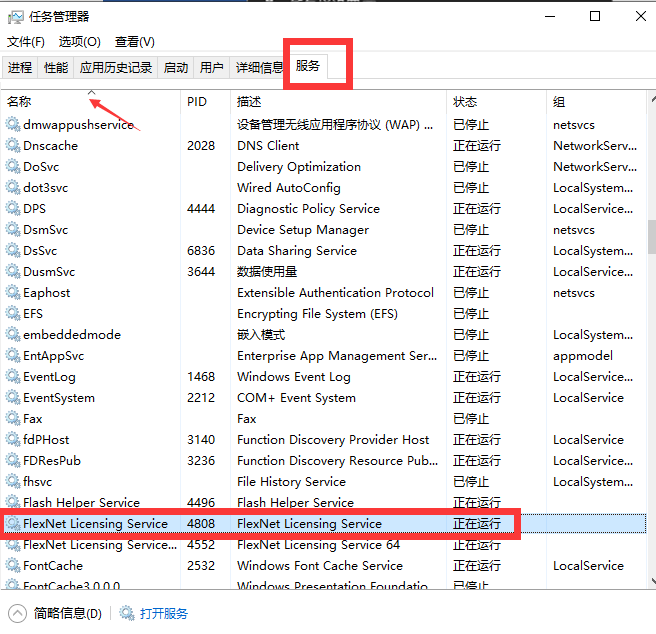Switch to the 进程 tab
This screenshot has width=656, height=634.
point(20,67)
